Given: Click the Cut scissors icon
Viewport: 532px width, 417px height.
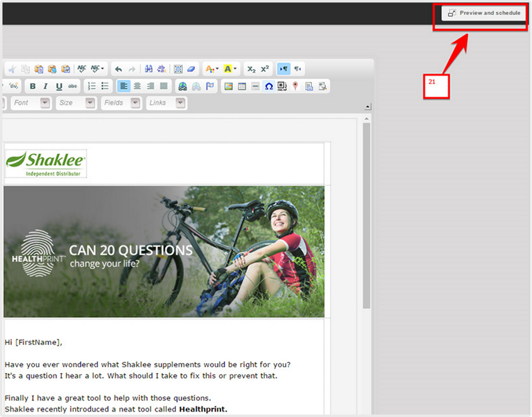Looking at the screenshot, I should tap(12, 69).
